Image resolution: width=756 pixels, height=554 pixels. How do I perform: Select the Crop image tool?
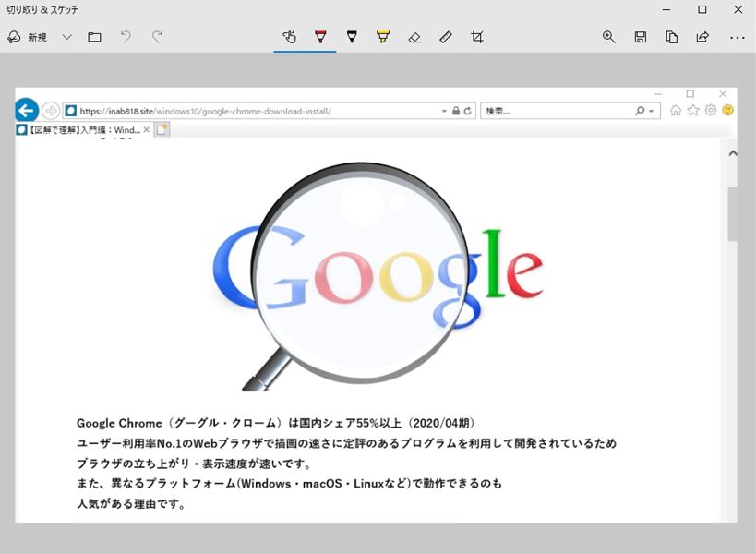477,37
